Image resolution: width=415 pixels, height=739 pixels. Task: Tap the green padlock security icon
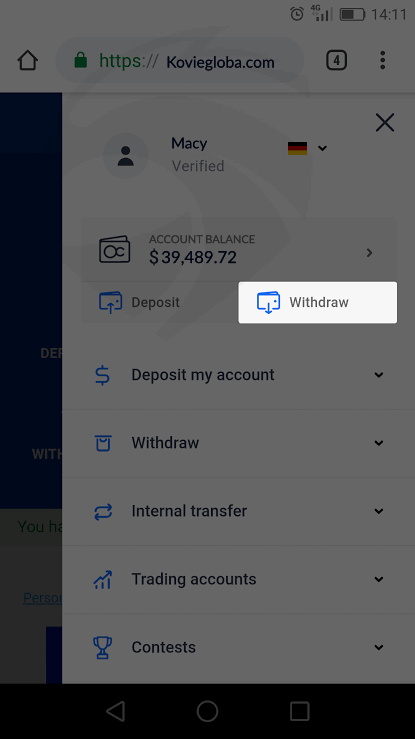[81, 60]
